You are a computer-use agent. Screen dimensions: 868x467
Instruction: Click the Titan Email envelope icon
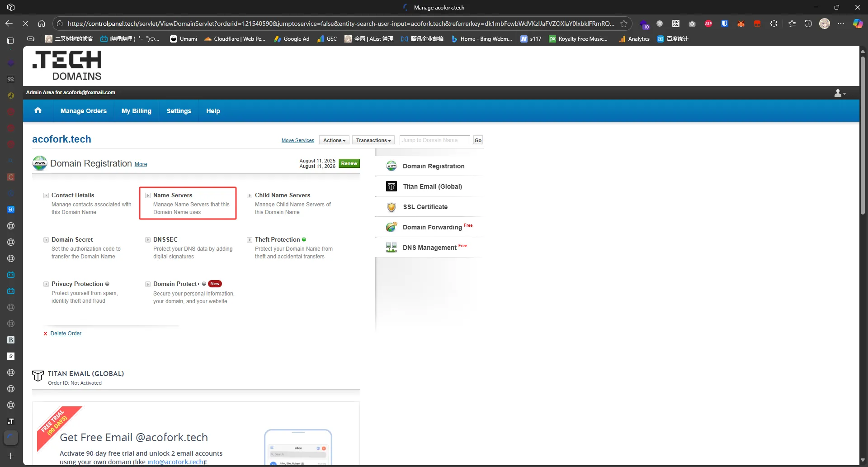pos(392,186)
